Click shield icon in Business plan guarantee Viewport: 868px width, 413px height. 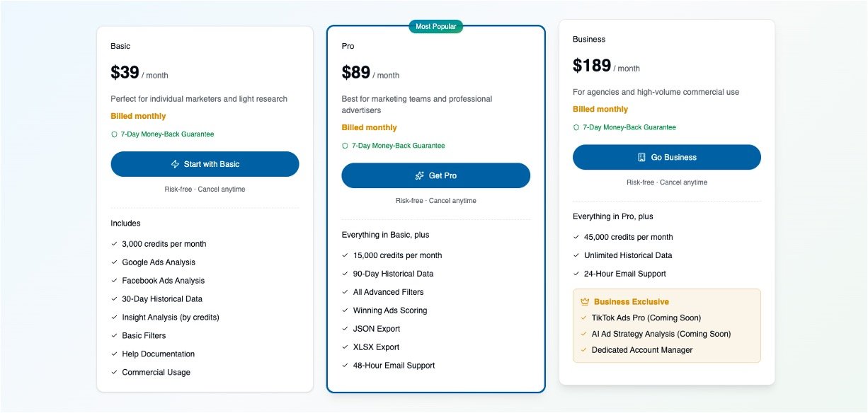click(576, 128)
